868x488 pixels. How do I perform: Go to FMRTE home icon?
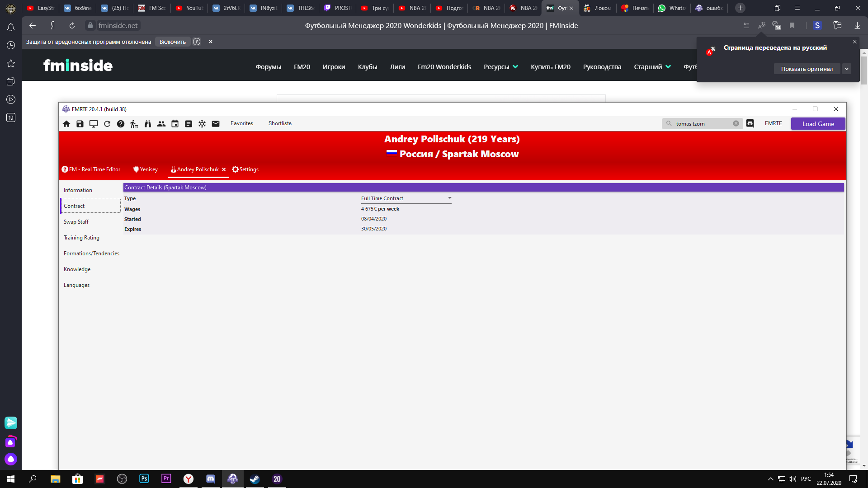(x=66, y=124)
